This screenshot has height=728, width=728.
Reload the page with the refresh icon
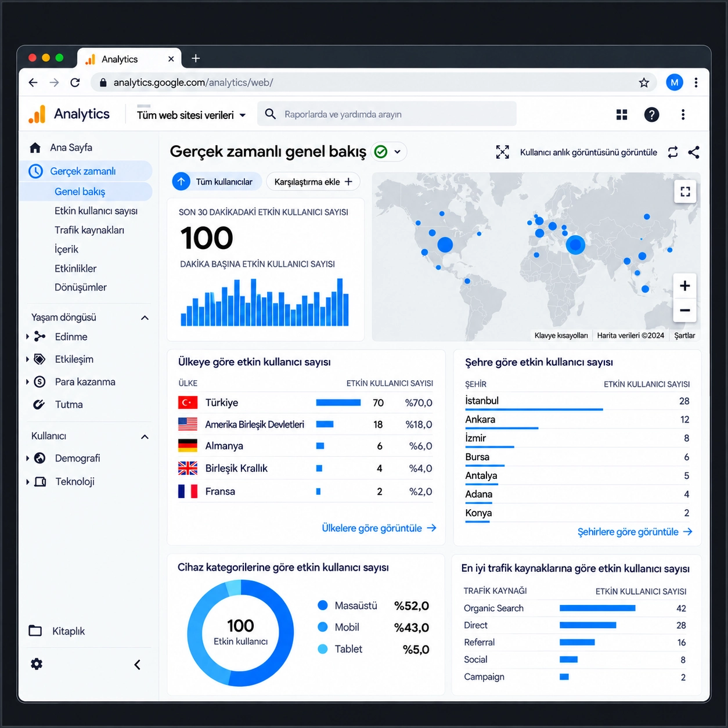pos(75,82)
